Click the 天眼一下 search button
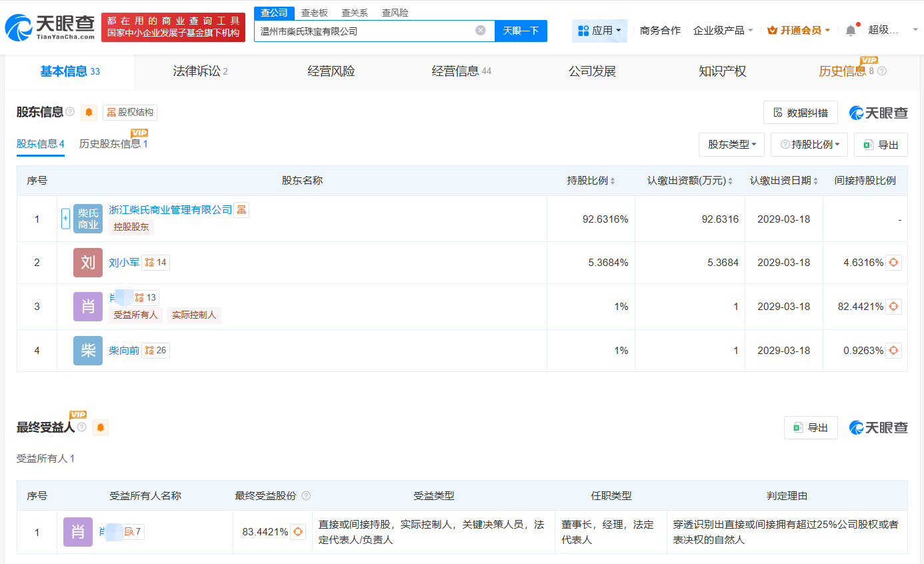 [519, 31]
